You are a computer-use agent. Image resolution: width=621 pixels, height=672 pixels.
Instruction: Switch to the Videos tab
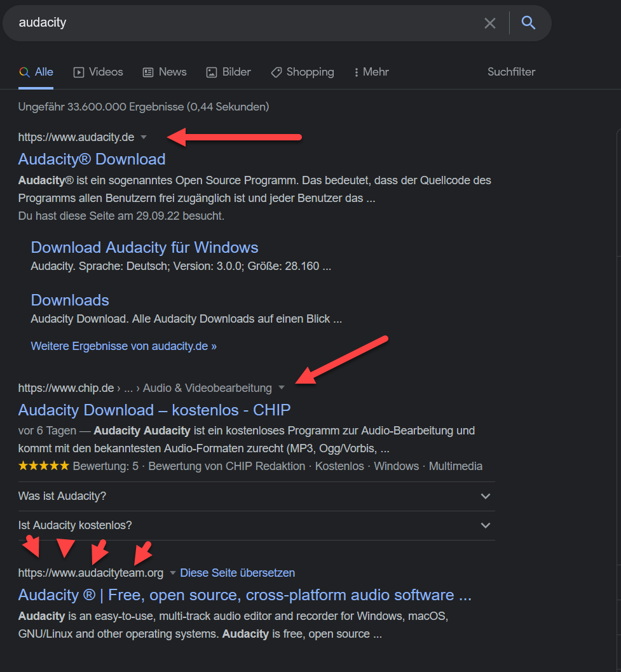pyautogui.click(x=99, y=72)
